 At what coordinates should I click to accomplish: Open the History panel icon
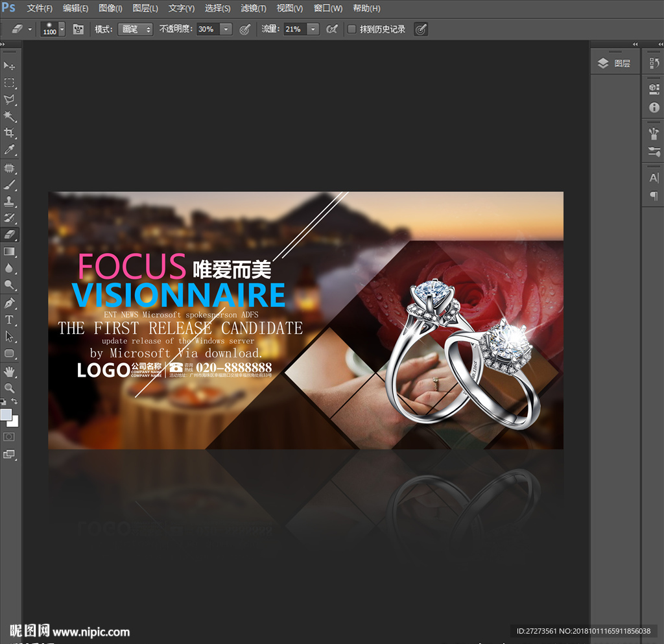654,64
